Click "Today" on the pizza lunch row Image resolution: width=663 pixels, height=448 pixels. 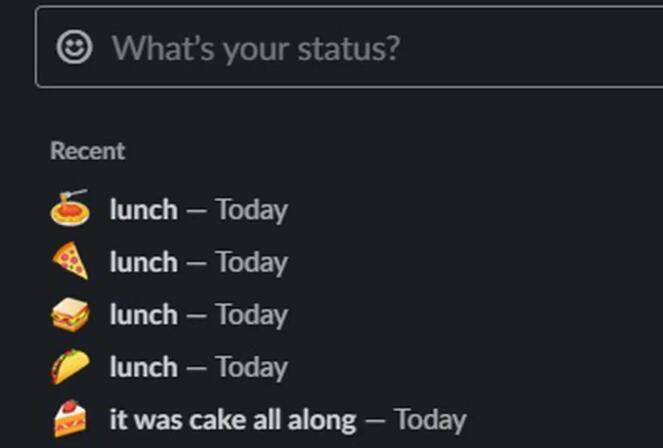251,262
